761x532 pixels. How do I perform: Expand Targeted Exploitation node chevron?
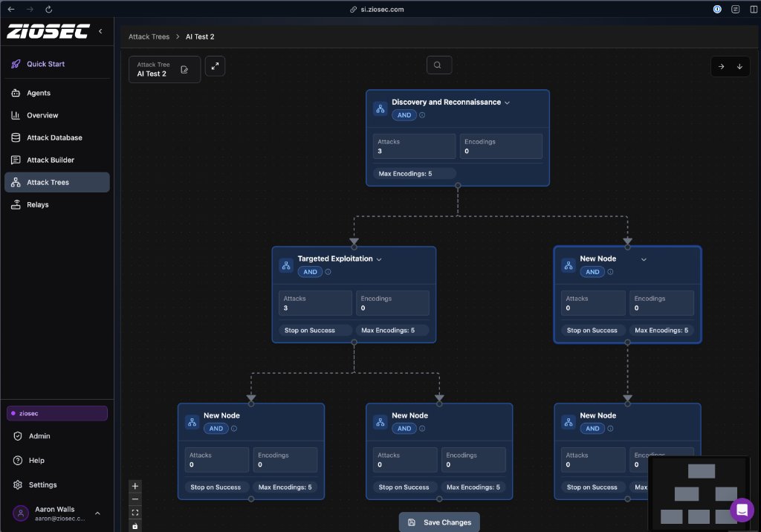379,260
